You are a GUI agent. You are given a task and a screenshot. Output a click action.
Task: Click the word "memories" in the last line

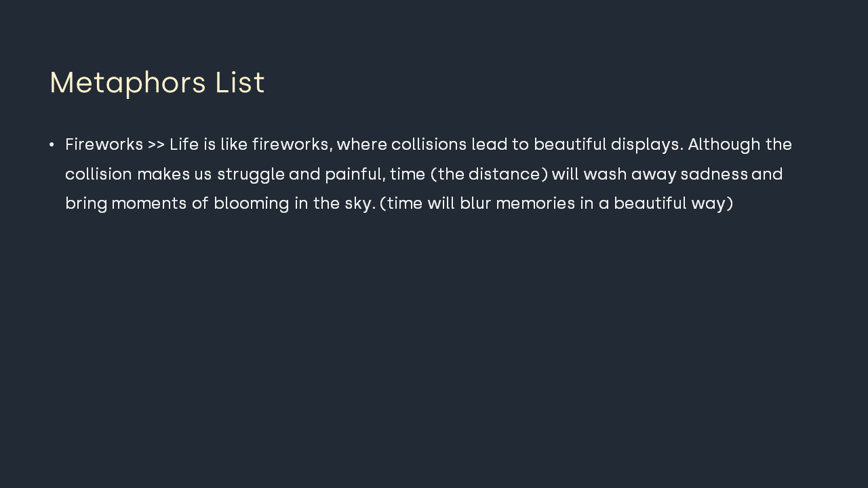tap(536, 203)
